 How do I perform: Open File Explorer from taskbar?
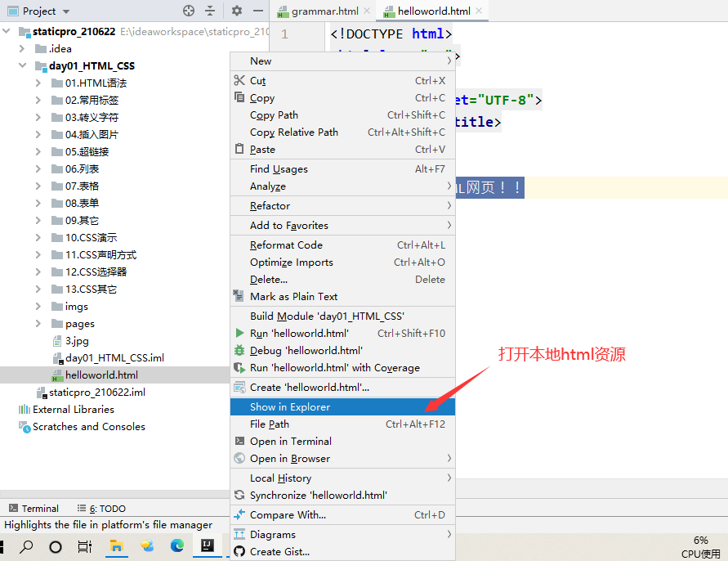pos(116,546)
